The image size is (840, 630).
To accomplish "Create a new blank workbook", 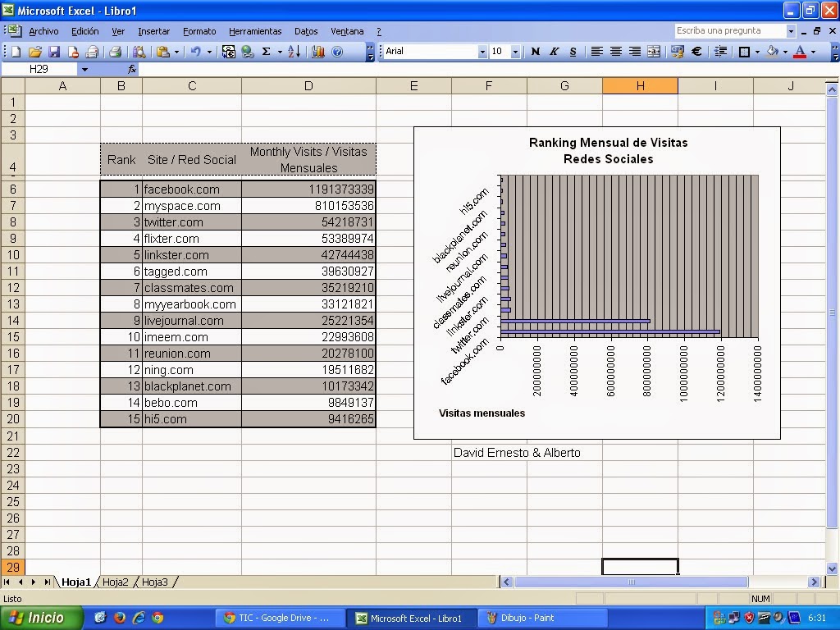I will click(x=16, y=52).
